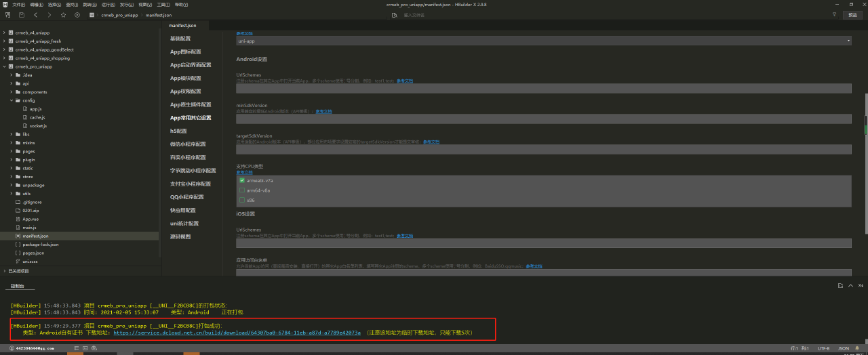Screen dimensions: 868x355
Task: Click UTF-8 encoding in status bar
Action: click(x=823, y=348)
